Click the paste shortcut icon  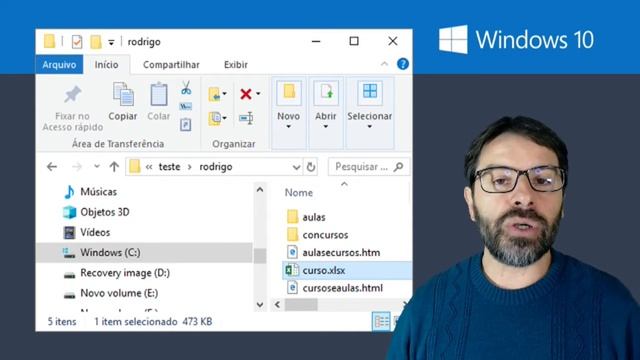pyautogui.click(x=186, y=124)
